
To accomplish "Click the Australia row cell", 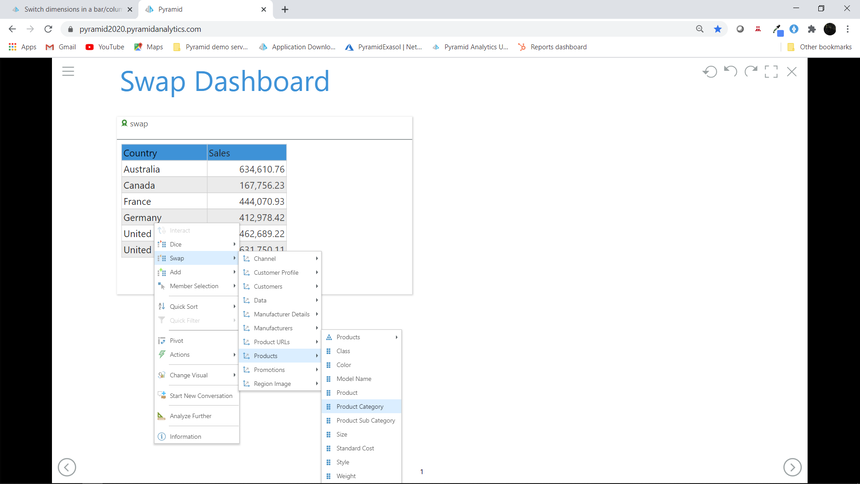I will 164,169.
